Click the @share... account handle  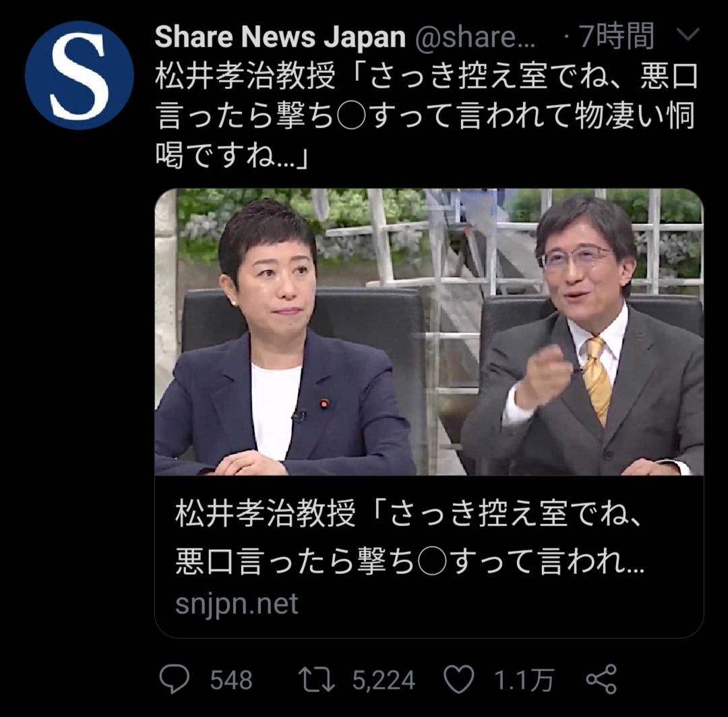475,37
